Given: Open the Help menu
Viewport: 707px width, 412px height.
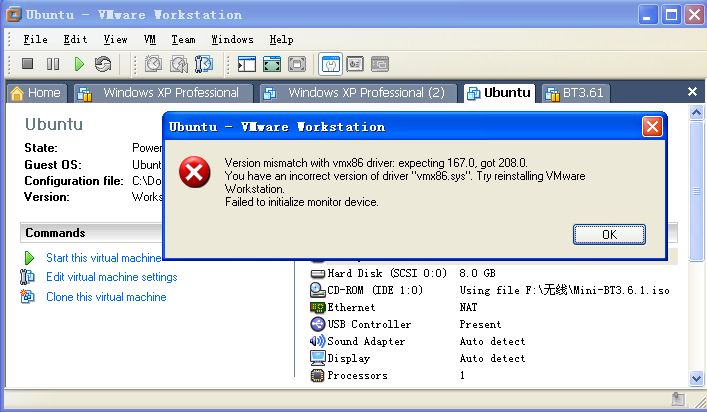Looking at the screenshot, I should (281, 40).
